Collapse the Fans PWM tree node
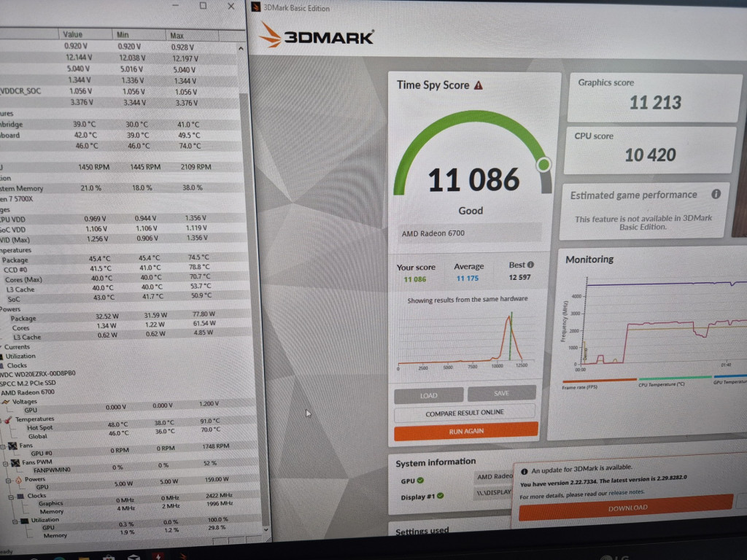The width and height of the screenshot is (747, 560). tap(6, 463)
